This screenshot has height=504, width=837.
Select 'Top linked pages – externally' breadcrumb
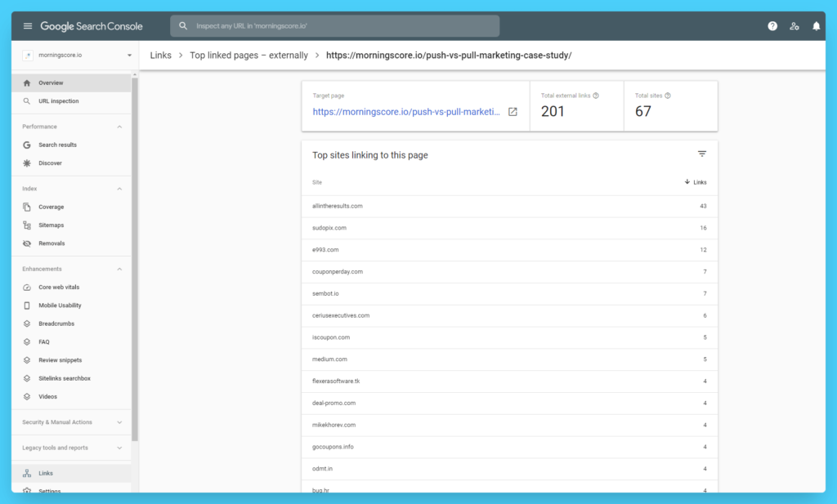pyautogui.click(x=248, y=55)
